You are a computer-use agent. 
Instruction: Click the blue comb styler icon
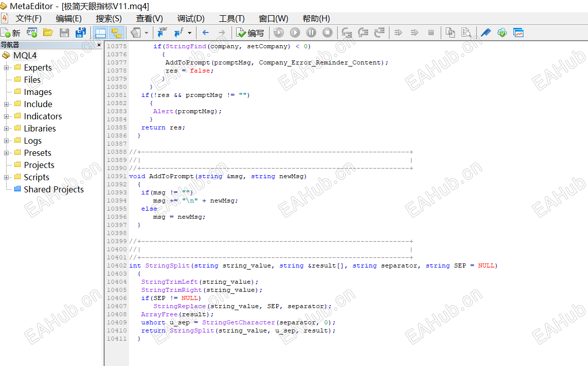coord(486,33)
